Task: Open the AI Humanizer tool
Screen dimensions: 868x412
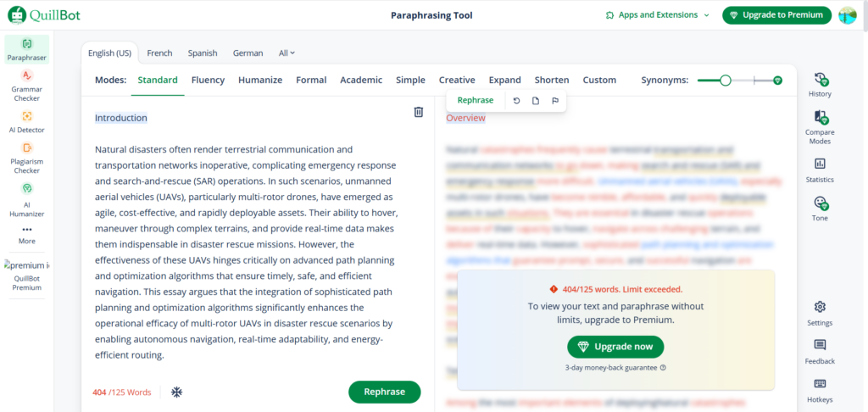Action: (27, 200)
